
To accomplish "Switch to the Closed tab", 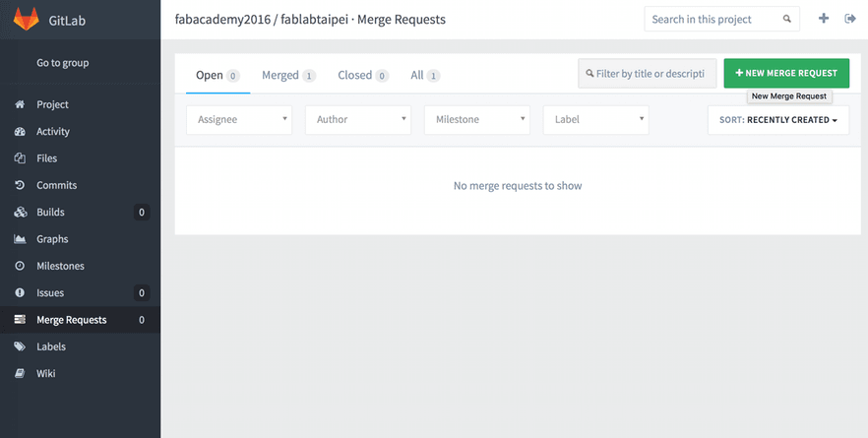I will pyautogui.click(x=363, y=76).
